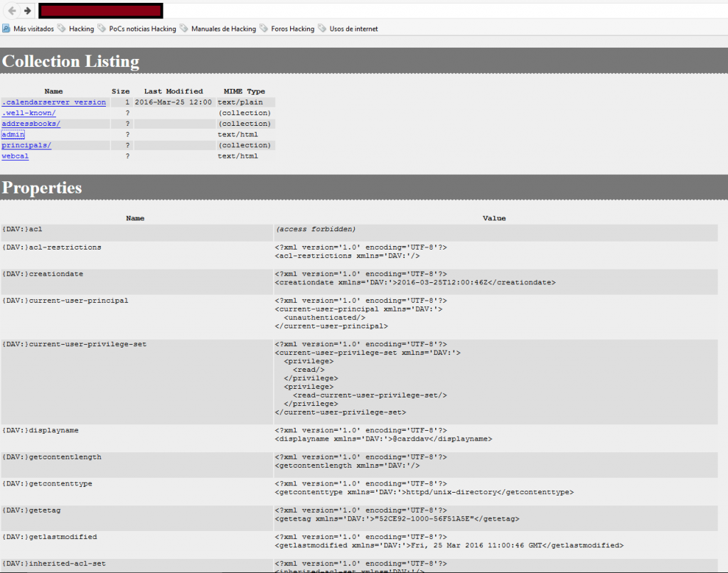This screenshot has width=728, height=573.
Task: Expand the PoCs noticias Hacking bookmarks
Action: tap(141, 29)
